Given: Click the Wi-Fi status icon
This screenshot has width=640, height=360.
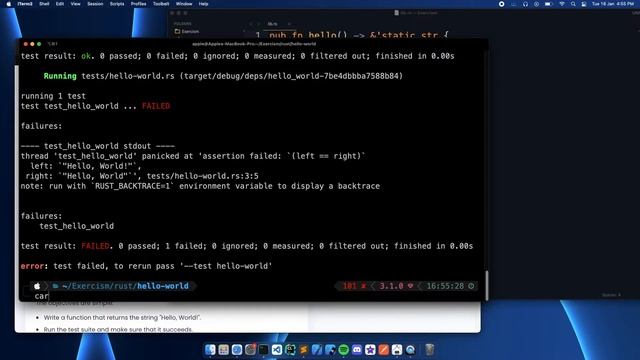Looking at the screenshot, I should 562,4.
